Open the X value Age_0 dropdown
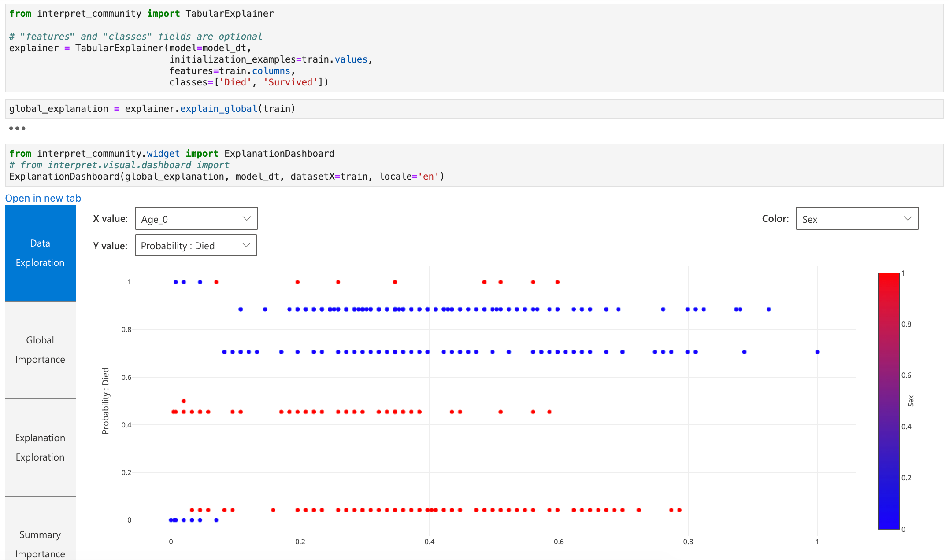949x560 pixels. tap(196, 219)
